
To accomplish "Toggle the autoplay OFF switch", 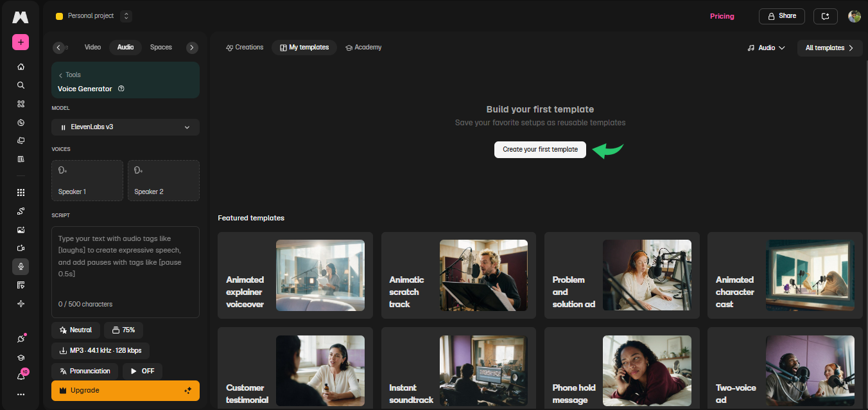I will click(x=143, y=371).
